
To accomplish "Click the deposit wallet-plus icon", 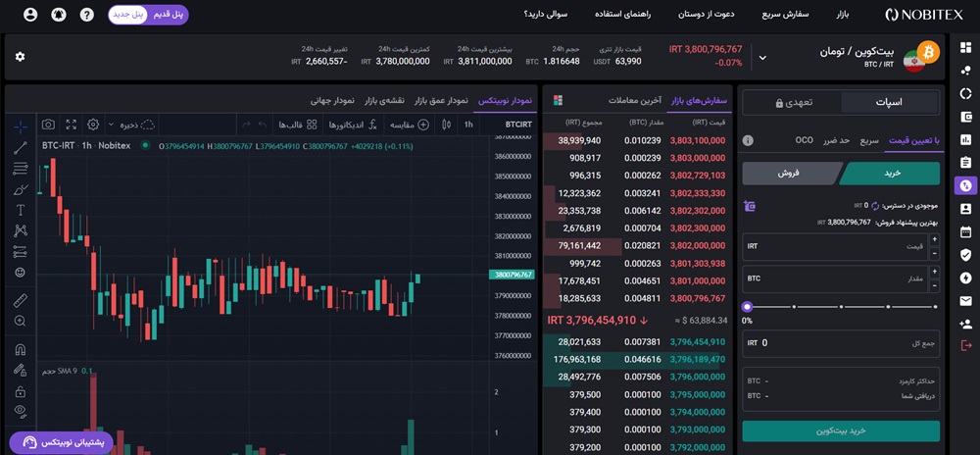I will (750, 206).
